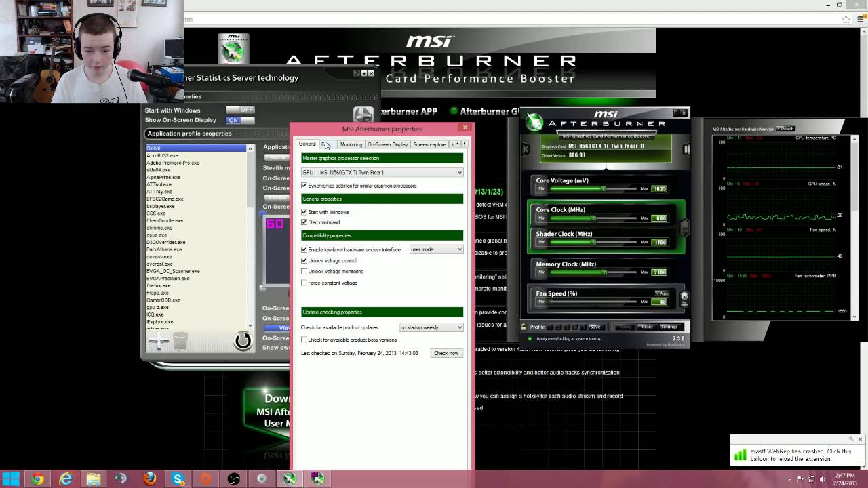This screenshot has height=488, width=868.
Task: Click the MSI Afterburner taskbar icon
Action: point(290,479)
